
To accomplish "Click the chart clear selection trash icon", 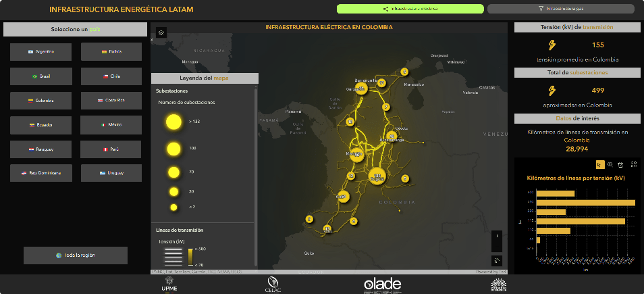I will point(620,164).
